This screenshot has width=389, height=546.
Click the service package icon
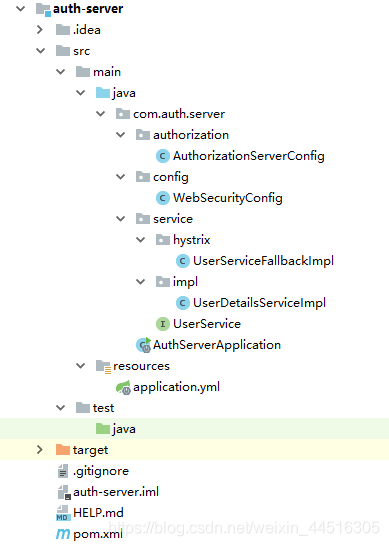pos(143,219)
